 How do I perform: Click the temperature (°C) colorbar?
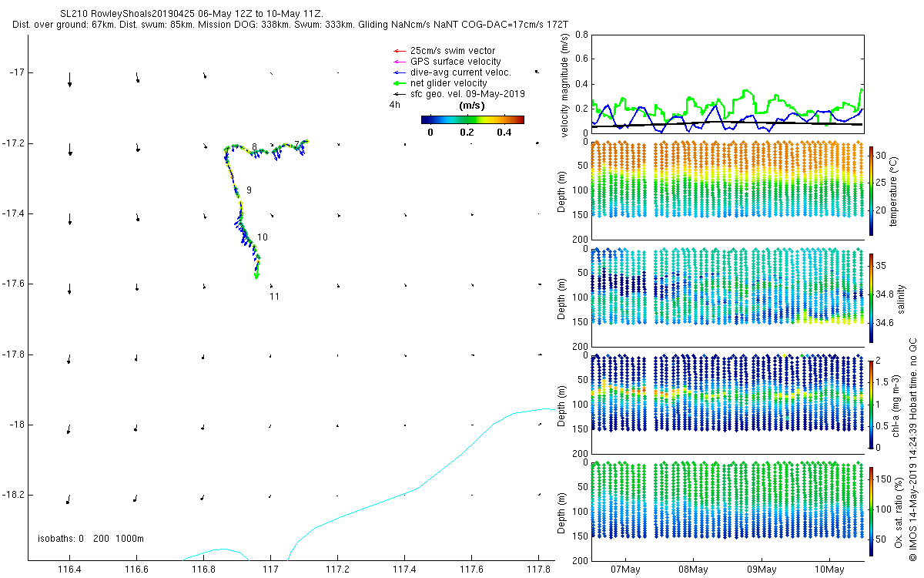pyautogui.click(x=871, y=190)
